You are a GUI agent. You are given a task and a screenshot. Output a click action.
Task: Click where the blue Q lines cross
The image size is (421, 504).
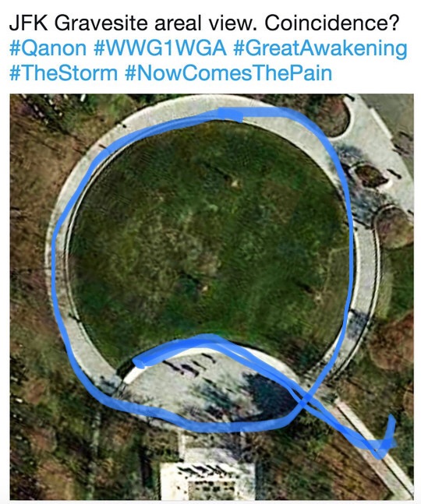305,400
